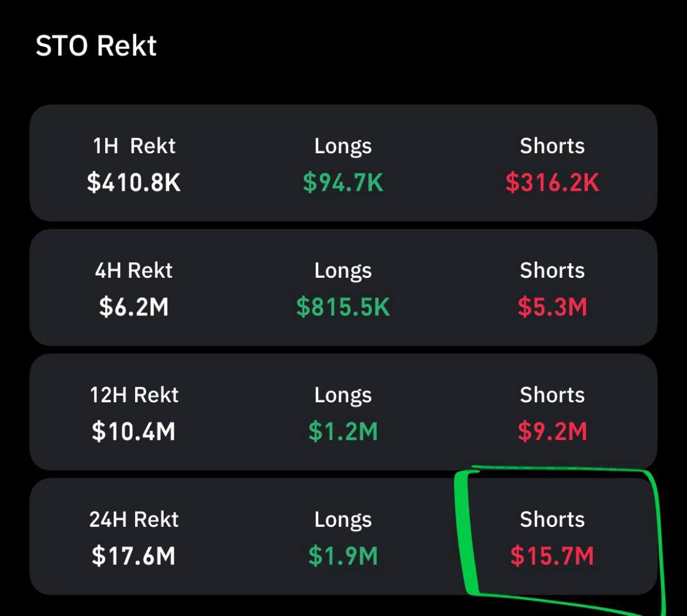The image size is (687, 616).
Task: Click the 4H Rekt label
Action: point(134,270)
